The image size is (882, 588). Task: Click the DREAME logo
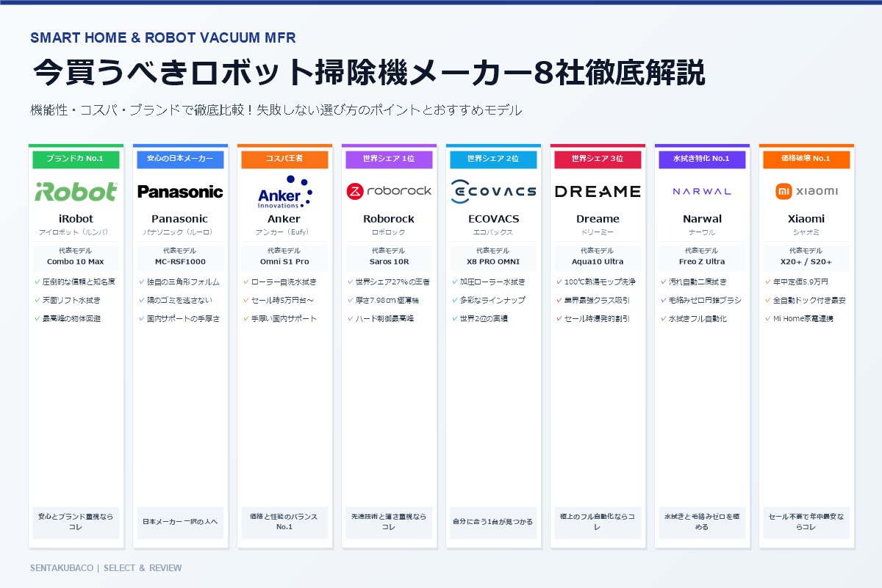(598, 192)
